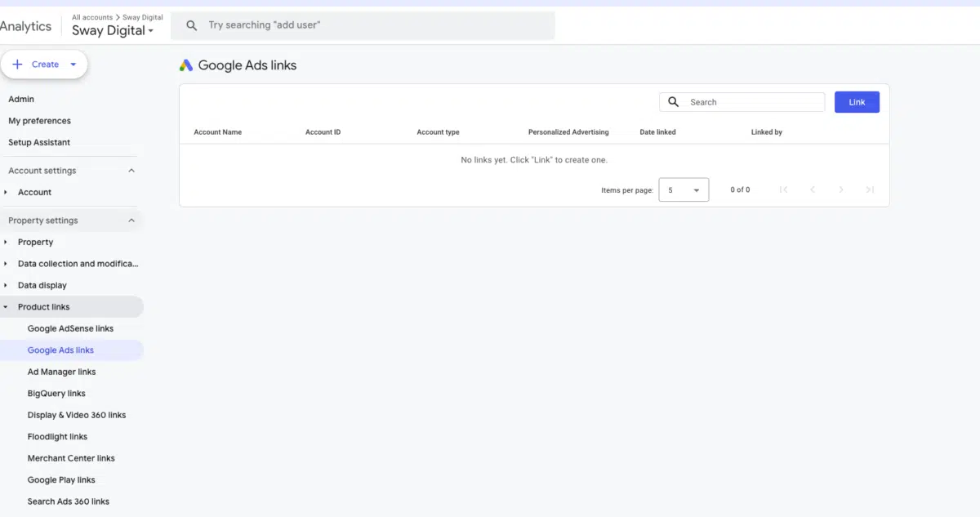Open the Create dropdown arrow

73,65
